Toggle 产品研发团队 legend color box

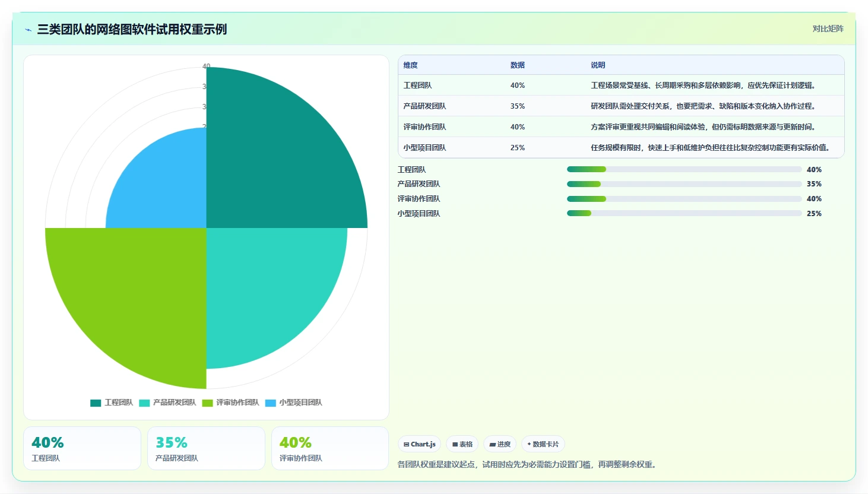pos(144,403)
